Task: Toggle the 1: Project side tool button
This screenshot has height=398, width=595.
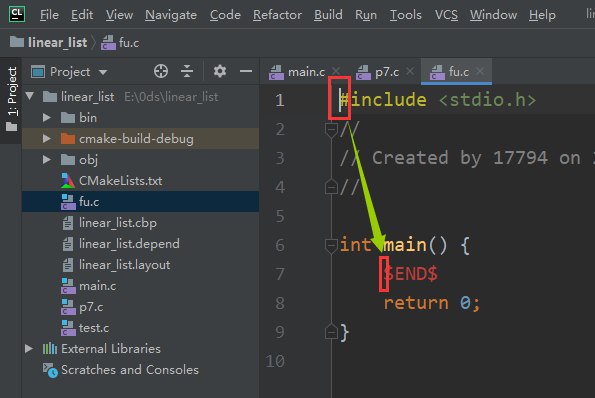Action: pos(11,99)
